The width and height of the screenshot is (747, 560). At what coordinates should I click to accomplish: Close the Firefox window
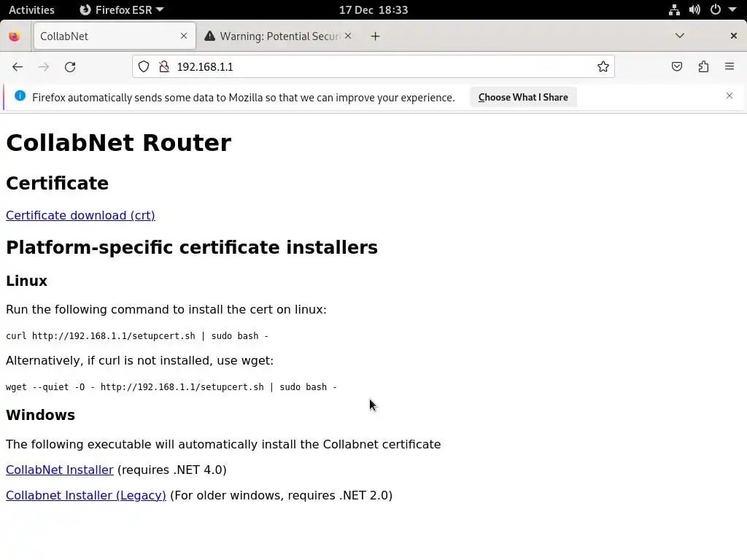[734, 36]
